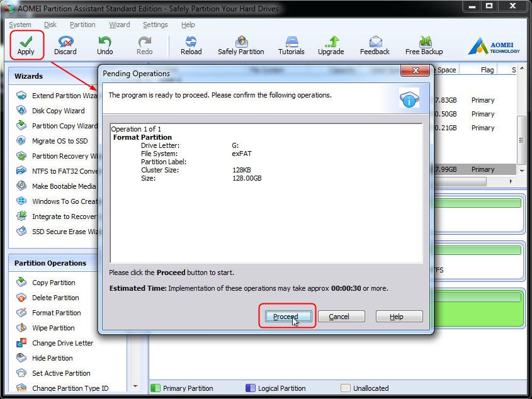The width and height of the screenshot is (532, 399).
Task: Click Cancel in Pending Operations
Action: pyautogui.click(x=341, y=317)
